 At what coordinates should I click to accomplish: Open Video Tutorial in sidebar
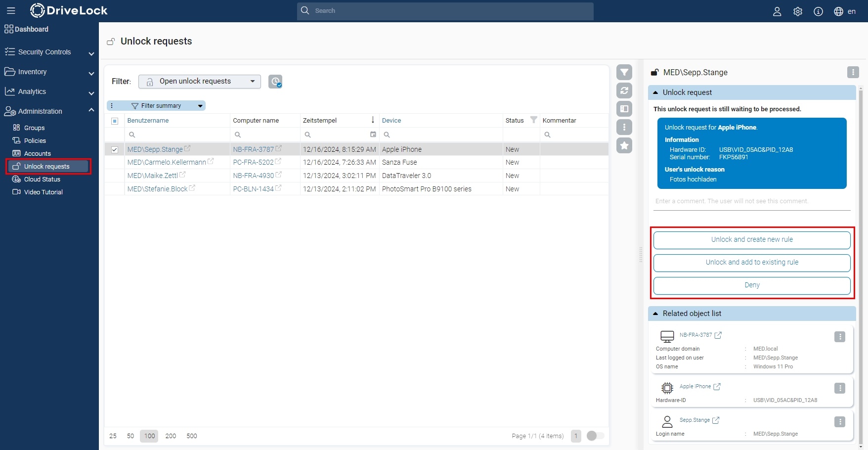coord(43,192)
